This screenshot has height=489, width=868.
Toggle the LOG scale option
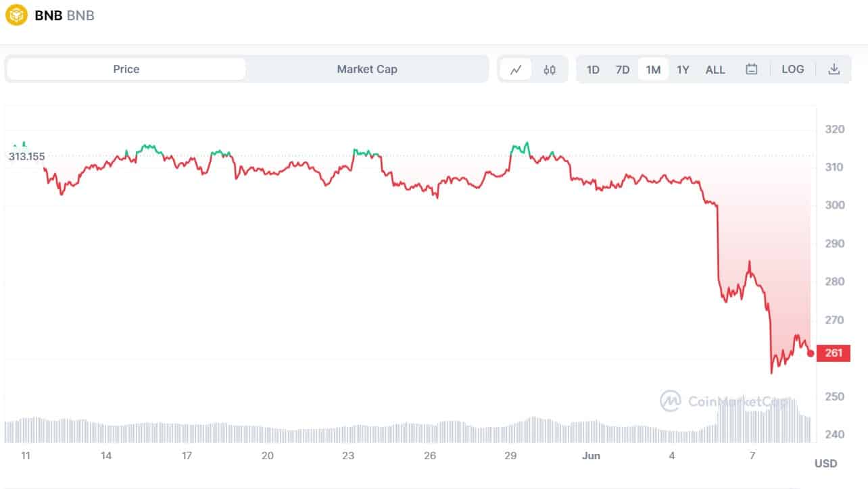[793, 69]
